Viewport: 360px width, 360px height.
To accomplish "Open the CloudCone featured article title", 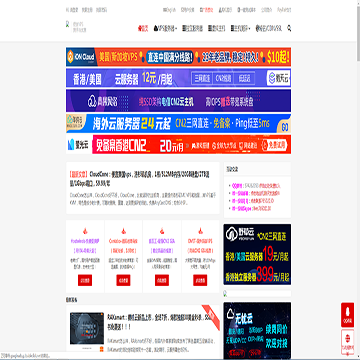I will pyautogui.click(x=140, y=179).
